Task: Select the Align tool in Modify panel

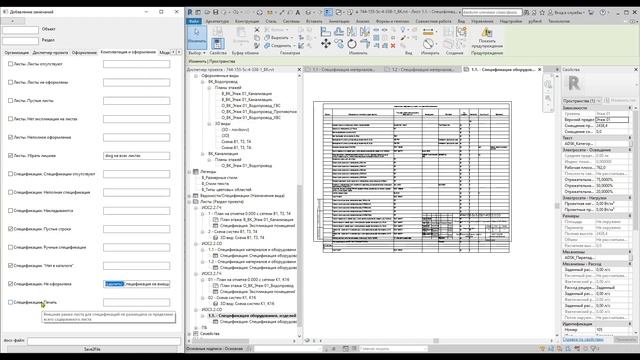Action: click(326, 31)
